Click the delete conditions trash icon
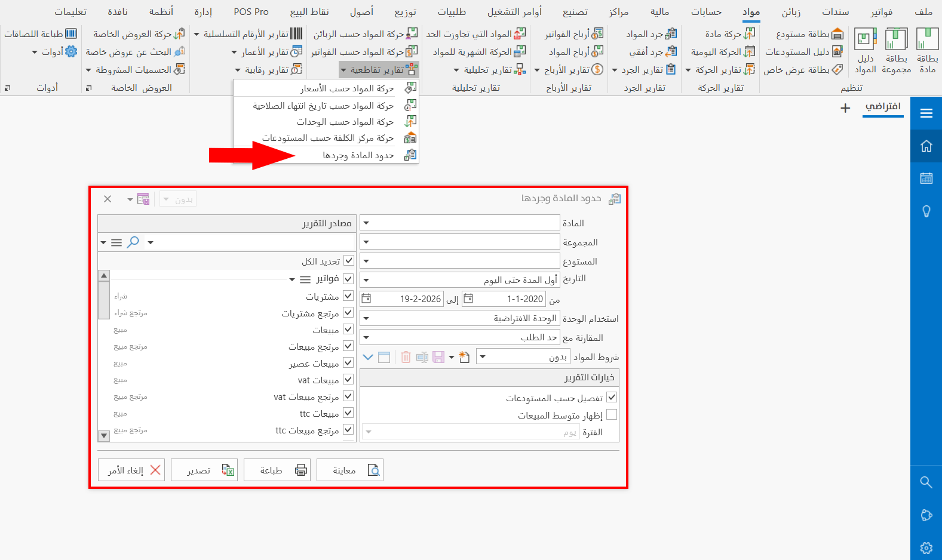Viewport: 942px width, 560px height. (406, 357)
